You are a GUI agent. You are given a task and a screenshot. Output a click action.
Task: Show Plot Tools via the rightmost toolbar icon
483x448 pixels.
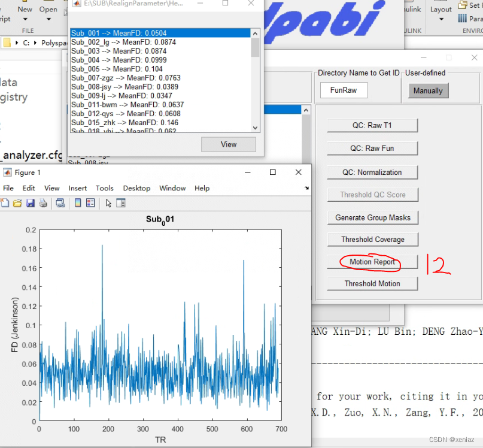tap(120, 202)
